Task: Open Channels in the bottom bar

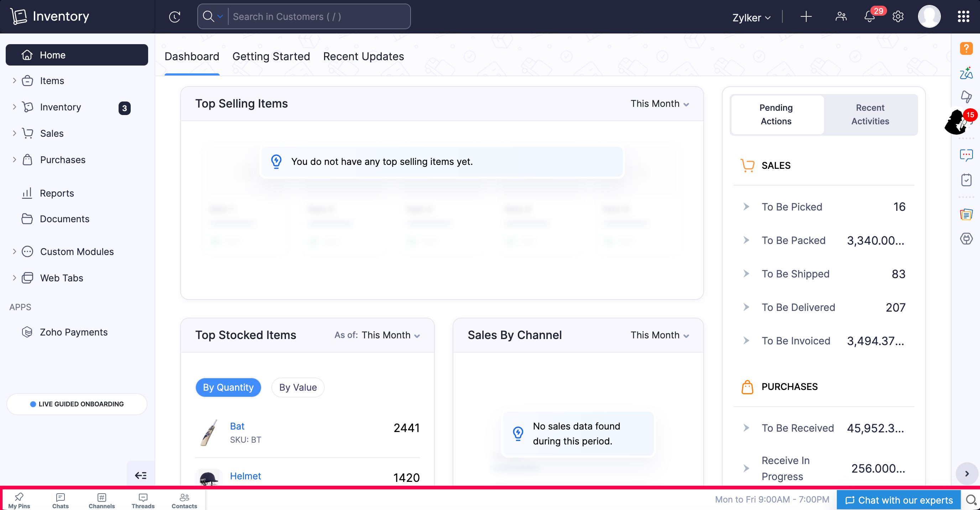Action: [x=101, y=500]
